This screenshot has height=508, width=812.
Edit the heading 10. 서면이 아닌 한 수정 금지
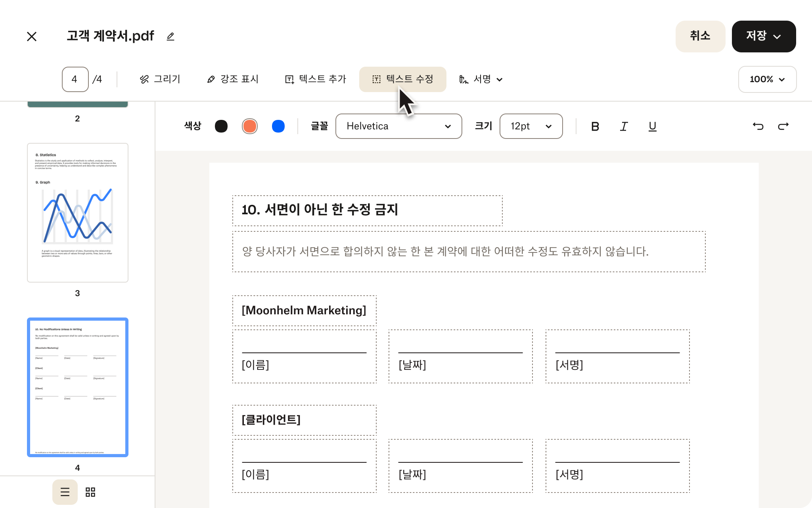coord(367,210)
